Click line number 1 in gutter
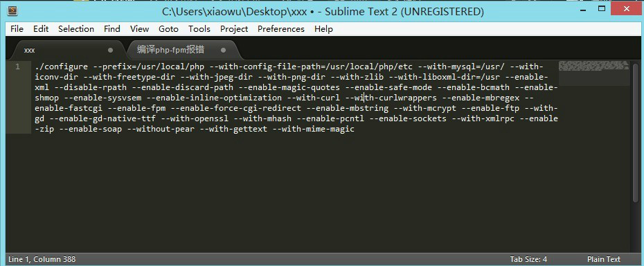Image resolution: width=644 pixels, height=266 pixels. click(18, 66)
